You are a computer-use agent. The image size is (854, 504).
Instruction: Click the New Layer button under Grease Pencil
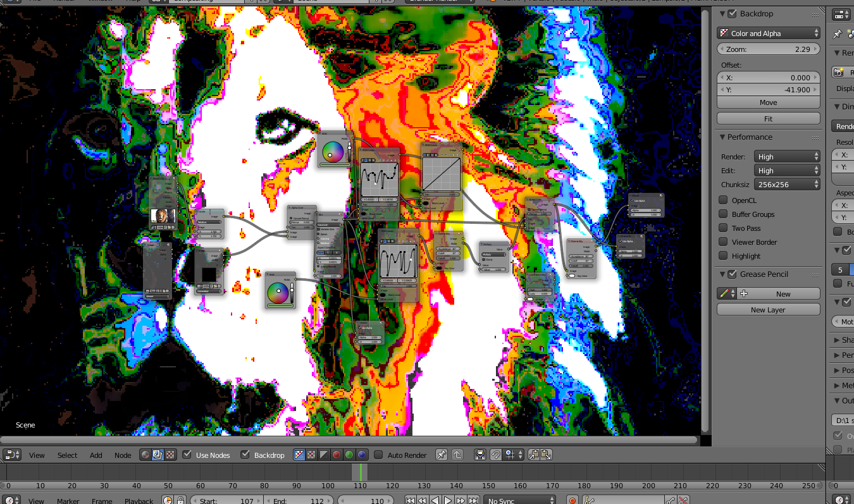(768, 309)
